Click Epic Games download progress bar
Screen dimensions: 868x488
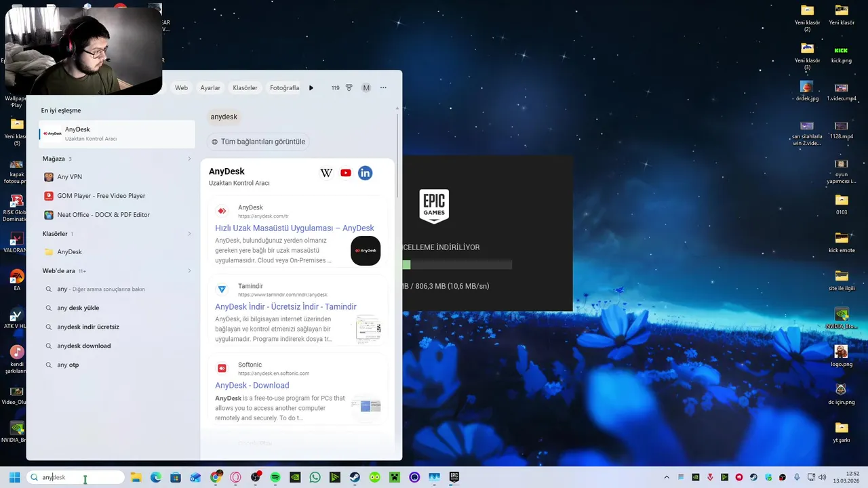pos(457,265)
